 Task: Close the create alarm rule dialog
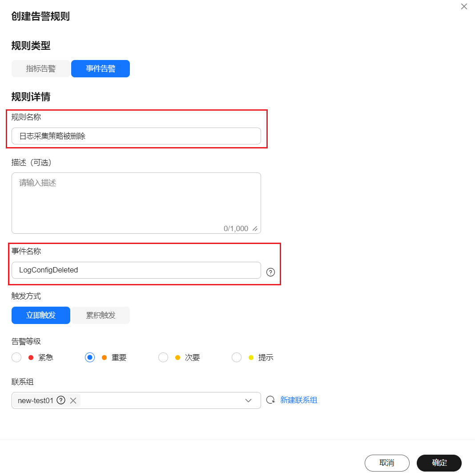(464, 6)
